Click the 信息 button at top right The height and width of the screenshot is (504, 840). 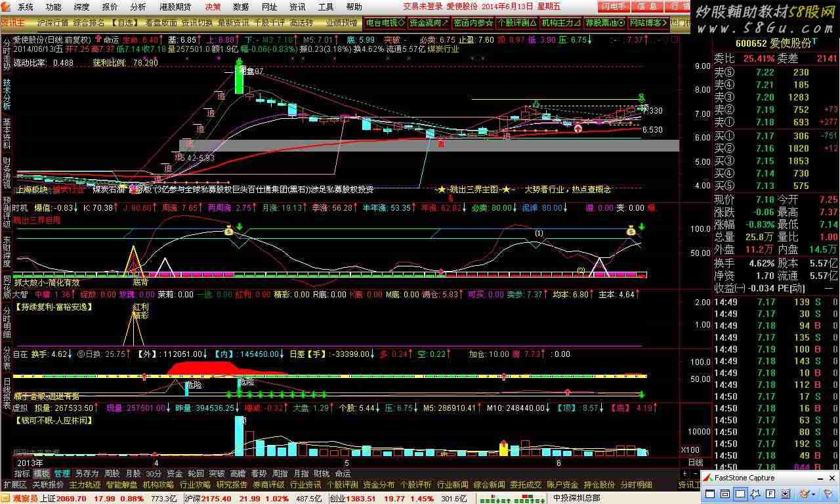647,7
